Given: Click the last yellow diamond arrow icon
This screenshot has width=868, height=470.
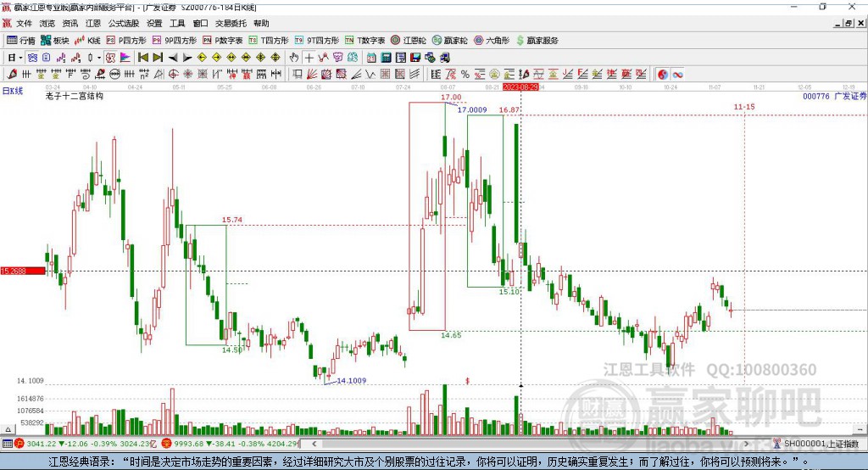Looking at the screenshot, I should 275,58.
